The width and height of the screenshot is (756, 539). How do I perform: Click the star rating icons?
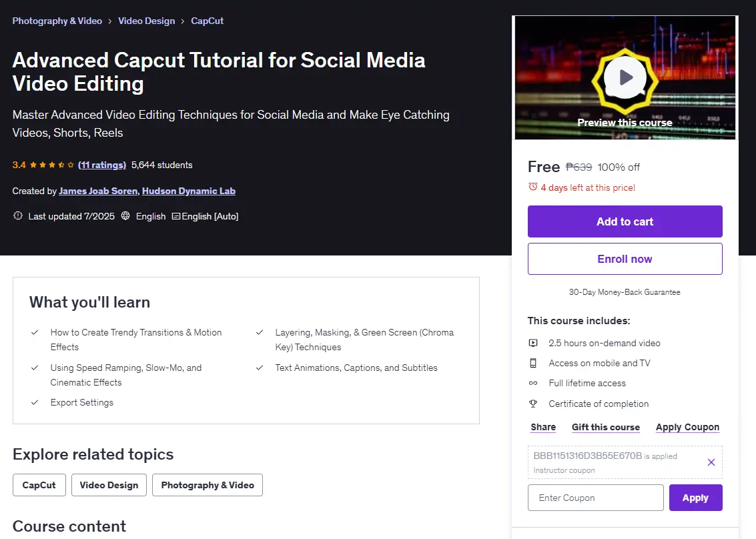(51, 165)
